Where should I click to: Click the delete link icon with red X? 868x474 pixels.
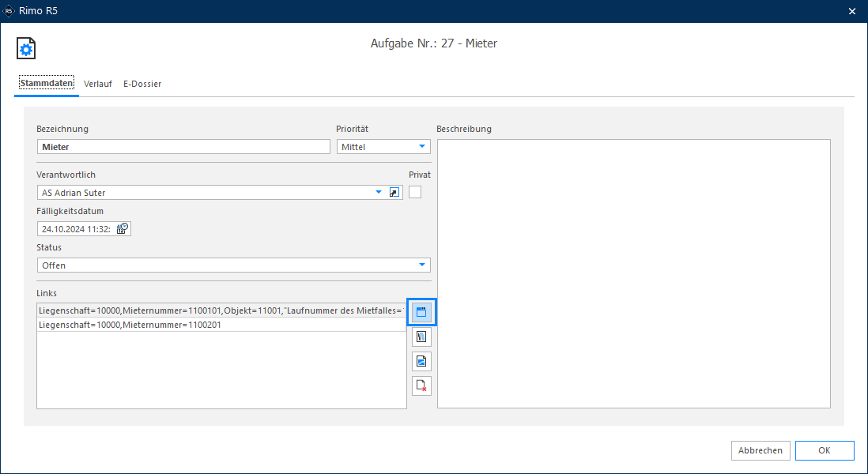click(421, 386)
